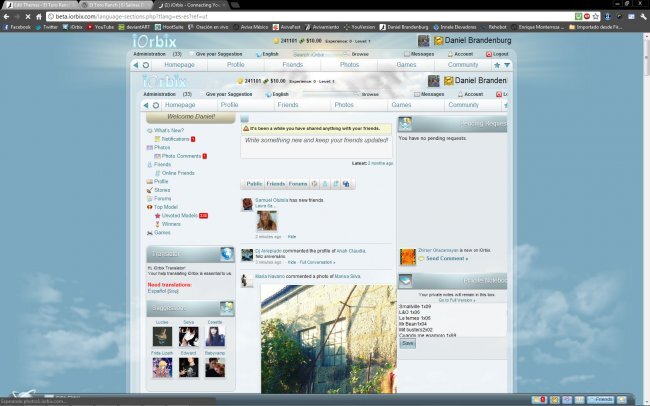The height and width of the screenshot is (406, 650).
Task: Switch to the second Chrome tab 'El Toro Ranch'
Action: pos(115,5)
